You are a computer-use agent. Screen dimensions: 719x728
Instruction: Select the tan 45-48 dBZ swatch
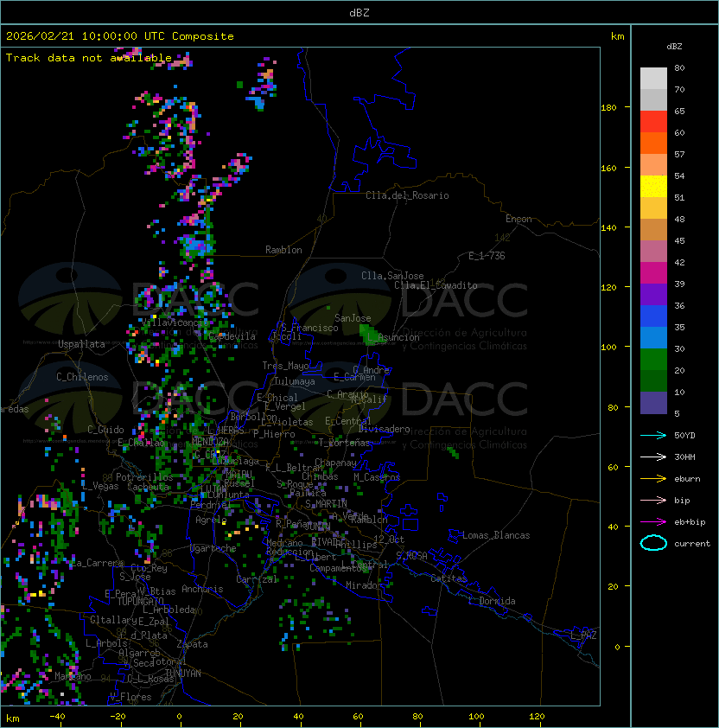coord(653,229)
